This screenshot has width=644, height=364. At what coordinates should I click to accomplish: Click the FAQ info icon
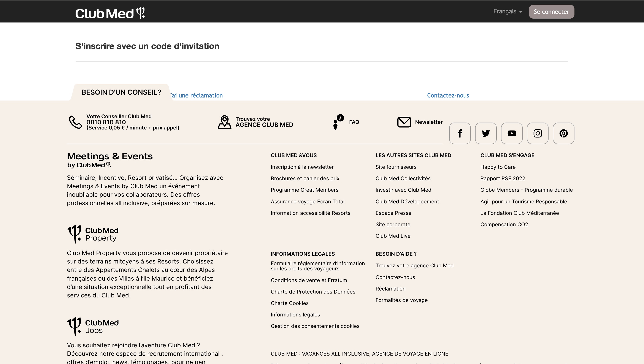(338, 122)
